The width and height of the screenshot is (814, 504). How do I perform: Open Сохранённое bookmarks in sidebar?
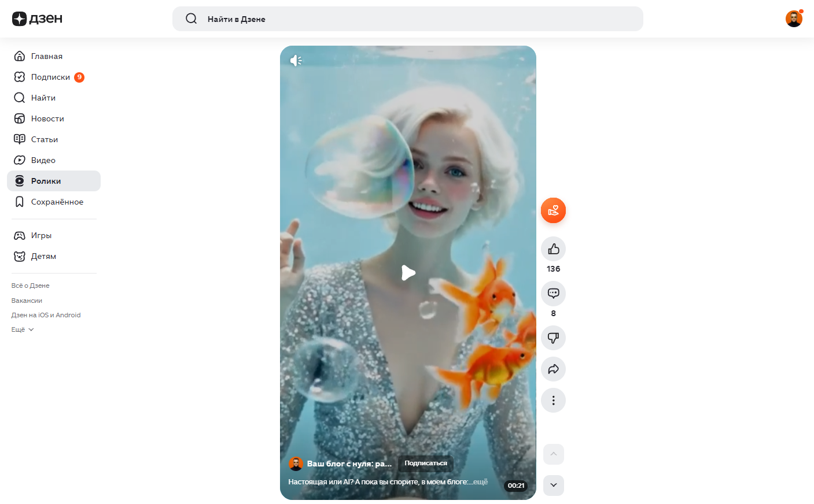point(57,202)
